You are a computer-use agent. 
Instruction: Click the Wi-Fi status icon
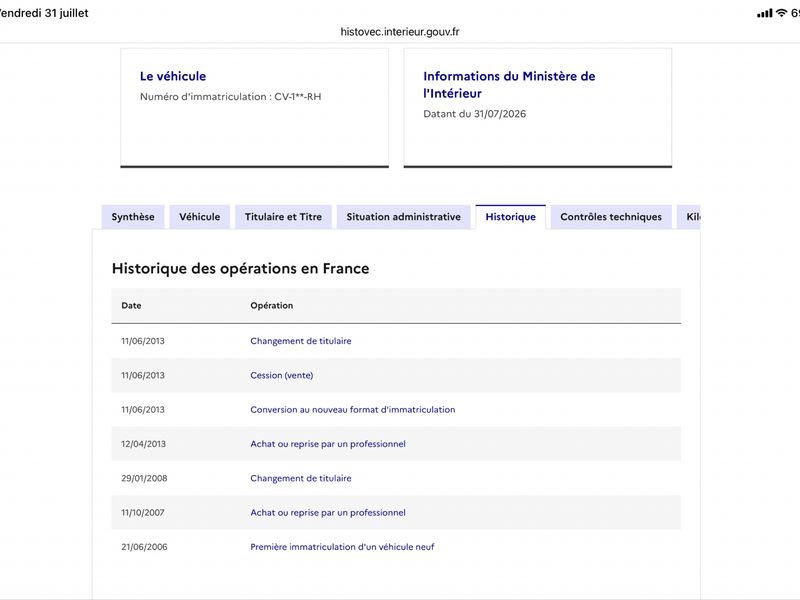point(781,13)
